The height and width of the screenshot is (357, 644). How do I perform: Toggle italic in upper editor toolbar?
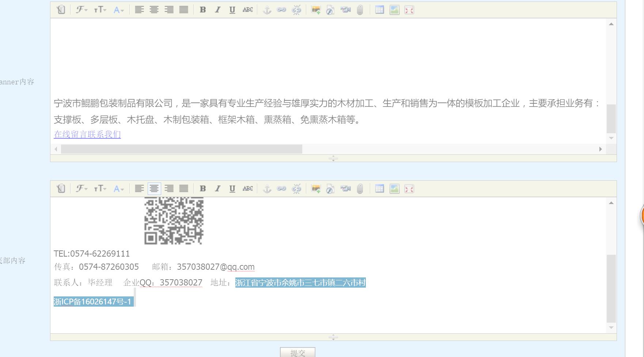click(x=217, y=10)
